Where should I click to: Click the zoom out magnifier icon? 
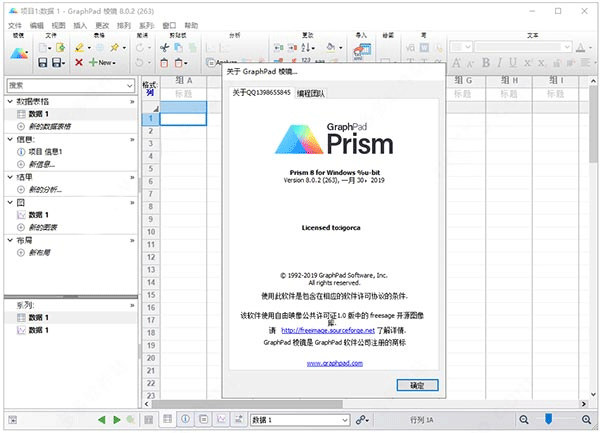[x=524, y=420]
